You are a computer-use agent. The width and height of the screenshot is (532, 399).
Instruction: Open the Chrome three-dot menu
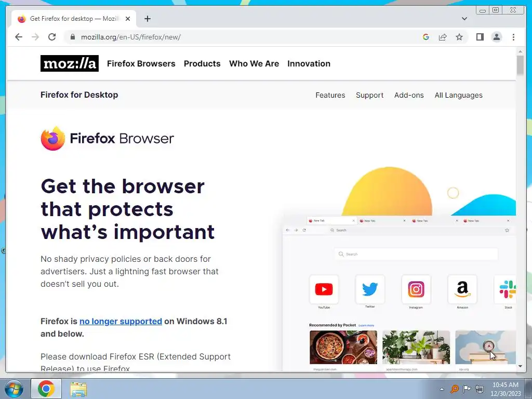click(x=514, y=37)
